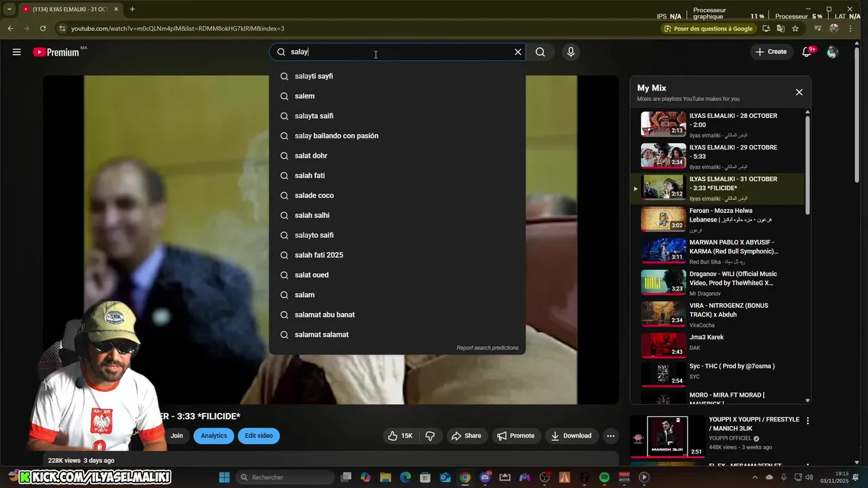Open the YouTube hamburger guide menu
The height and width of the screenshot is (488, 868).
point(16,52)
